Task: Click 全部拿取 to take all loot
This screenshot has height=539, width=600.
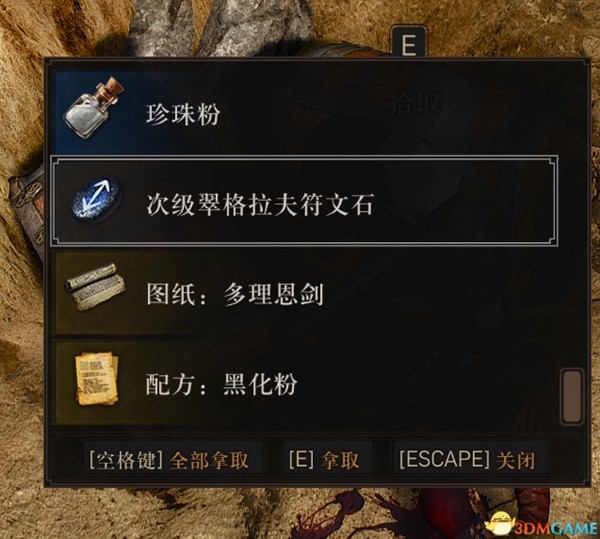Action: pos(209,461)
